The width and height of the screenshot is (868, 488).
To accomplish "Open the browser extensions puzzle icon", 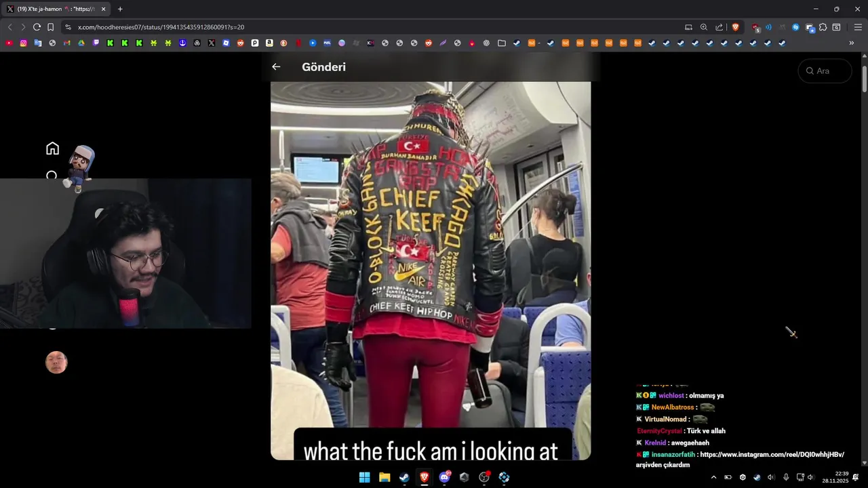I will point(823,27).
